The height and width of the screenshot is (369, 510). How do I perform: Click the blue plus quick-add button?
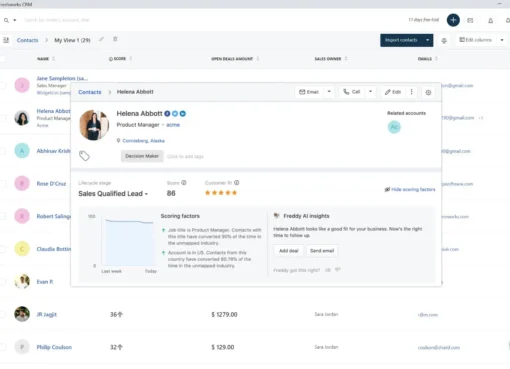[453, 20]
